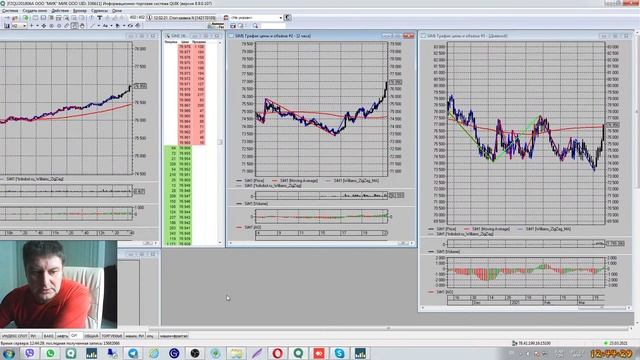This screenshot has height=360, width=640.
Task: Open the Окна menu
Action: (117, 11)
